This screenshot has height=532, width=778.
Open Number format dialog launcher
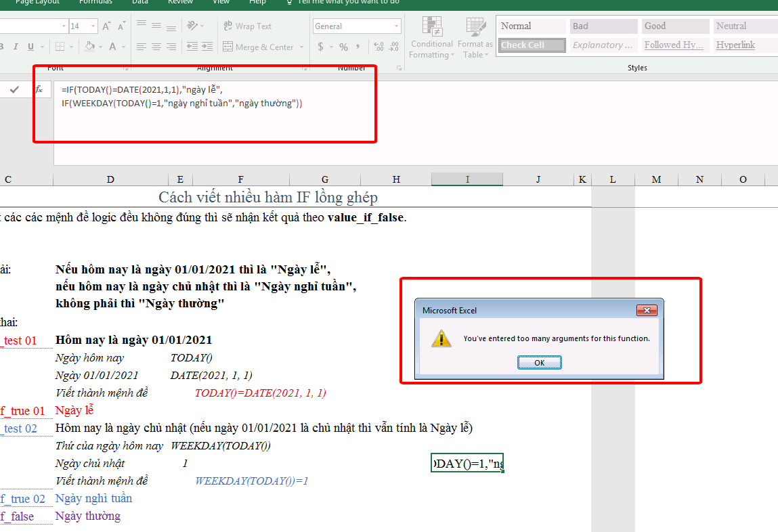(x=399, y=68)
